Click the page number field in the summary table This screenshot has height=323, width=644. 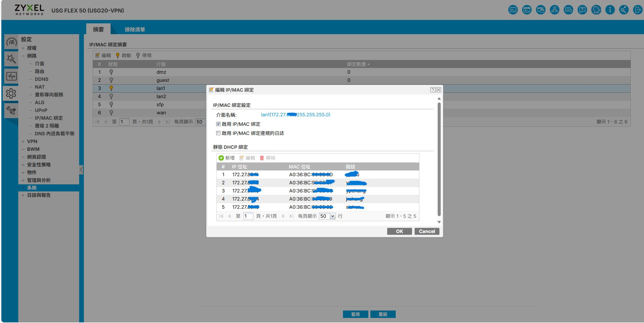[124, 122]
